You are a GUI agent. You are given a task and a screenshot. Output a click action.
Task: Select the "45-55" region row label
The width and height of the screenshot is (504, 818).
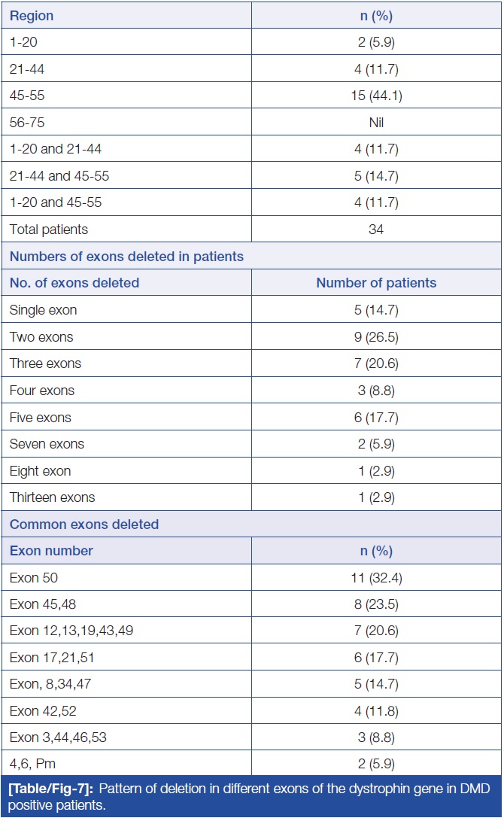(x=27, y=96)
